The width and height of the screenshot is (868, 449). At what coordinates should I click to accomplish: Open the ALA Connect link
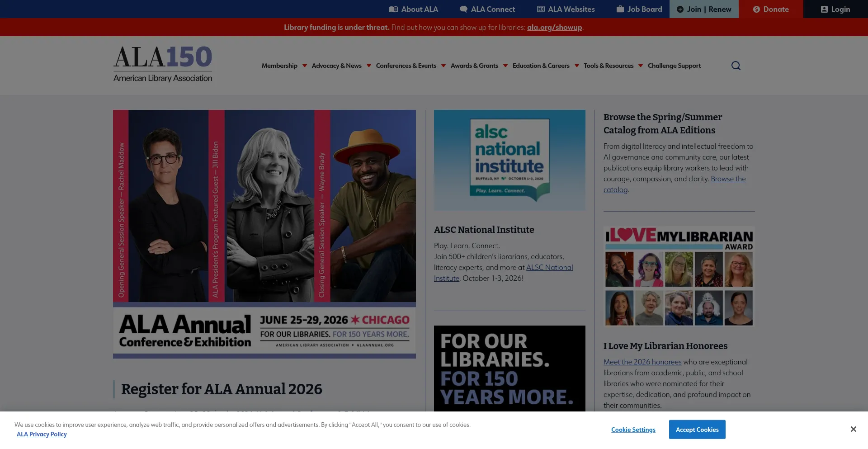point(487,9)
